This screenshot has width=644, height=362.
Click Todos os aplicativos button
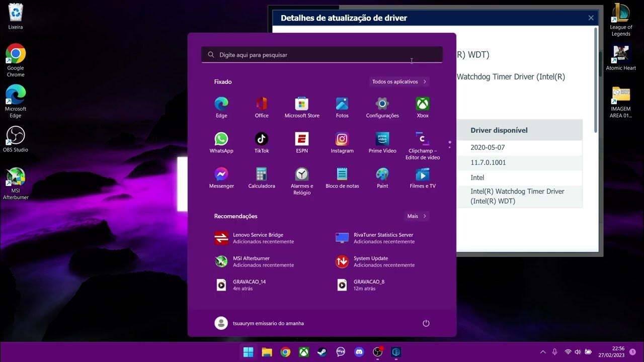pos(399,81)
